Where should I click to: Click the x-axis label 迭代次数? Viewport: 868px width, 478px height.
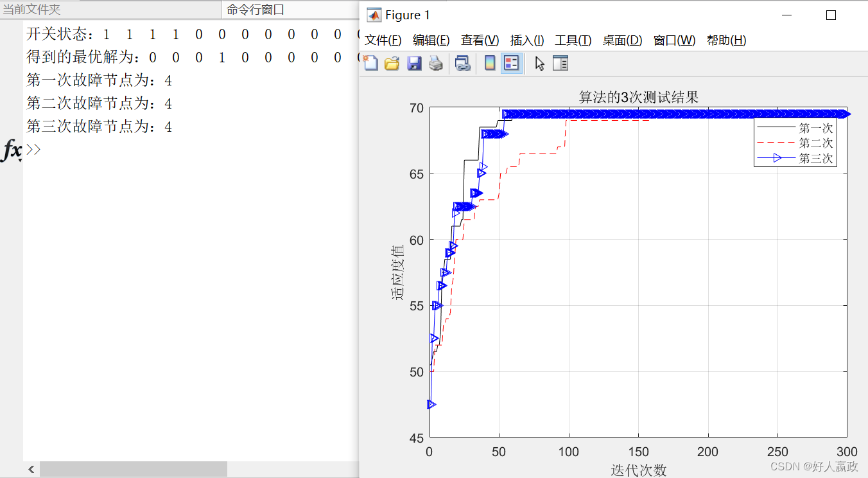tap(638, 470)
